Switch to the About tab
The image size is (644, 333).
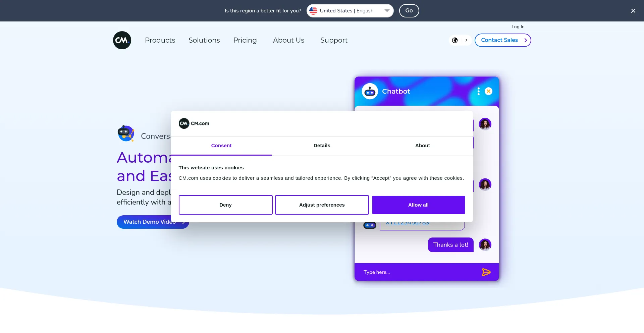point(423,146)
